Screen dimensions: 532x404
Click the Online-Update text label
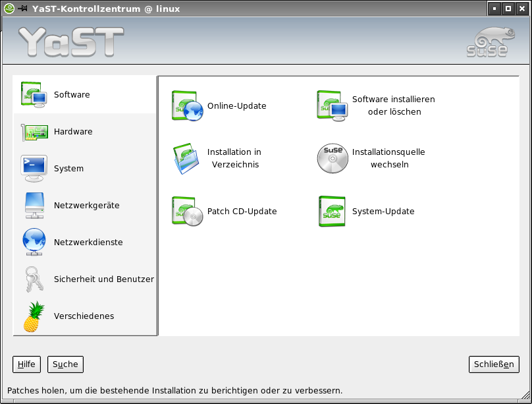pos(237,106)
